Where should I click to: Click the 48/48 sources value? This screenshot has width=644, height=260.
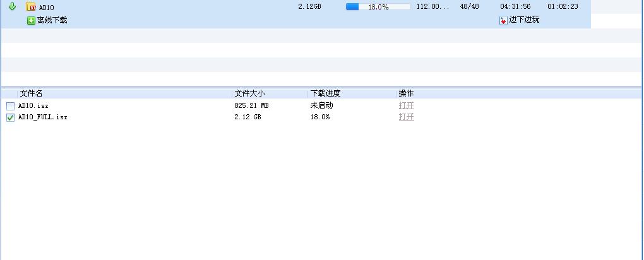tap(470, 6)
